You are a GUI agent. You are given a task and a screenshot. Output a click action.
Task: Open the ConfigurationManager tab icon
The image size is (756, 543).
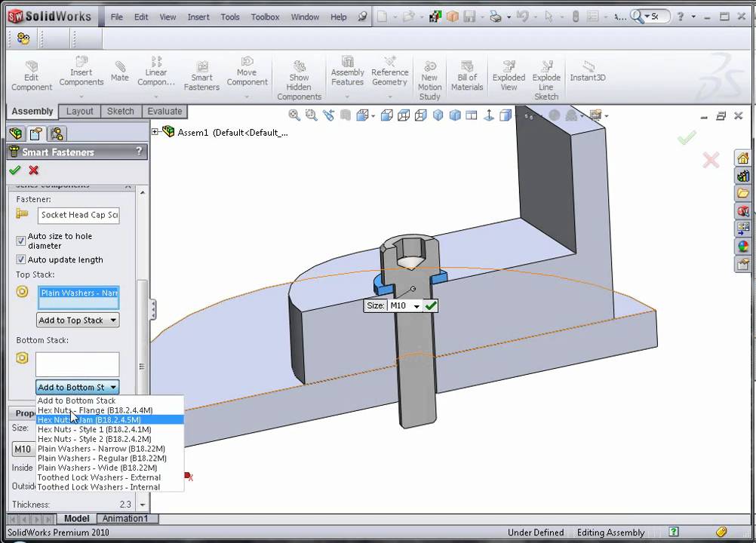(x=57, y=133)
